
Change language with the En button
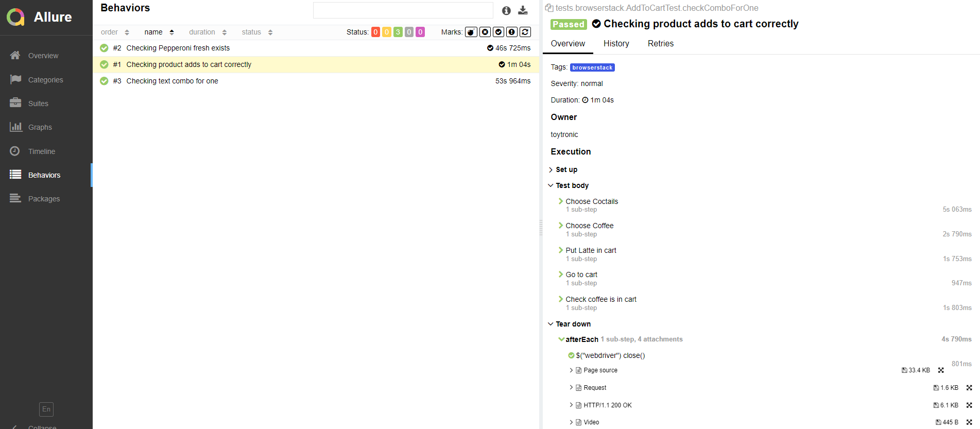[46, 409]
